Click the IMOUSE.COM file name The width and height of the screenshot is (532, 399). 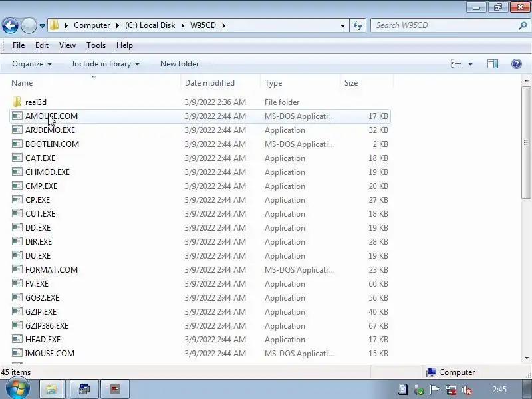pyautogui.click(x=49, y=353)
